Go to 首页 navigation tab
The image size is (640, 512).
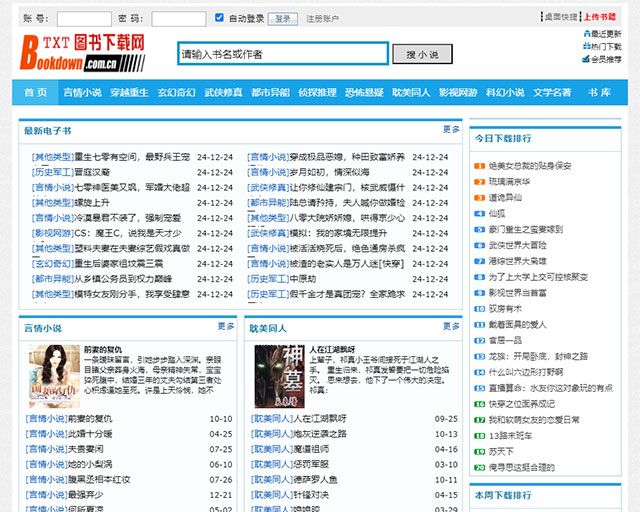35,92
